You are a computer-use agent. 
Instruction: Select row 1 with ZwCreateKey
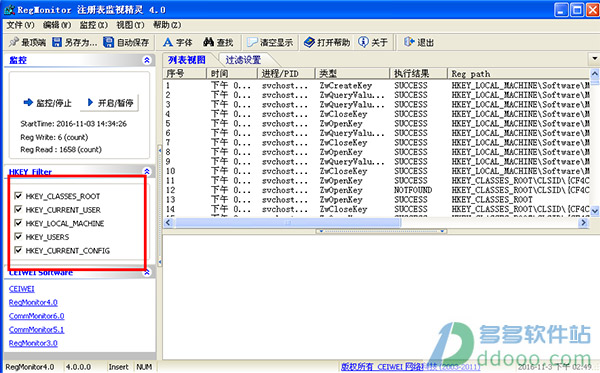[377, 85]
